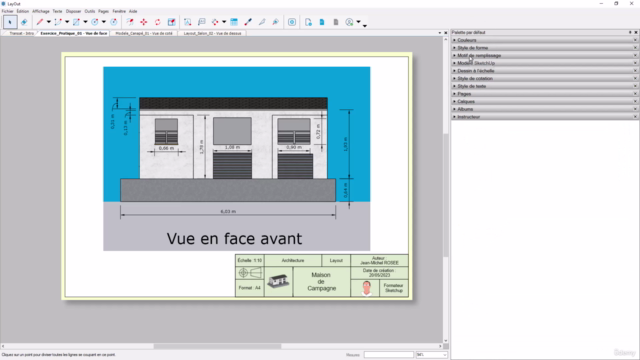
Task: Select the Rectangle drawing tool
Action: [x=76, y=22]
